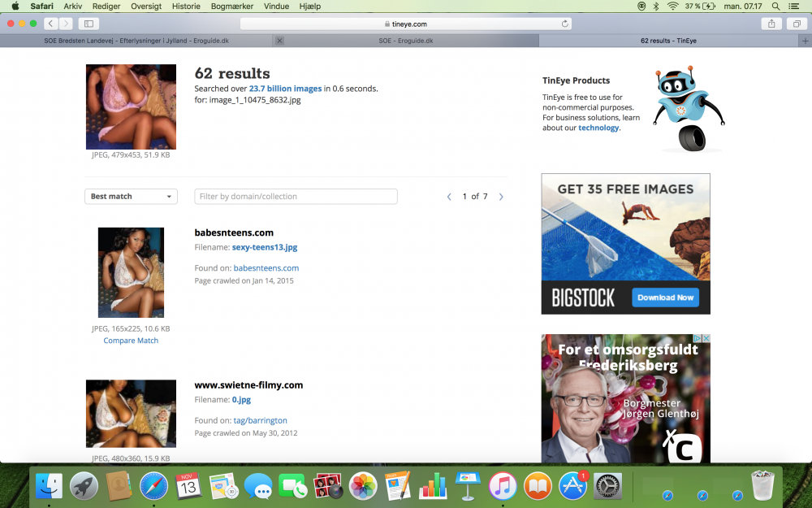Image resolution: width=812 pixels, height=508 pixels.
Task: Click the TinEye robot mascot image
Action: click(689, 108)
